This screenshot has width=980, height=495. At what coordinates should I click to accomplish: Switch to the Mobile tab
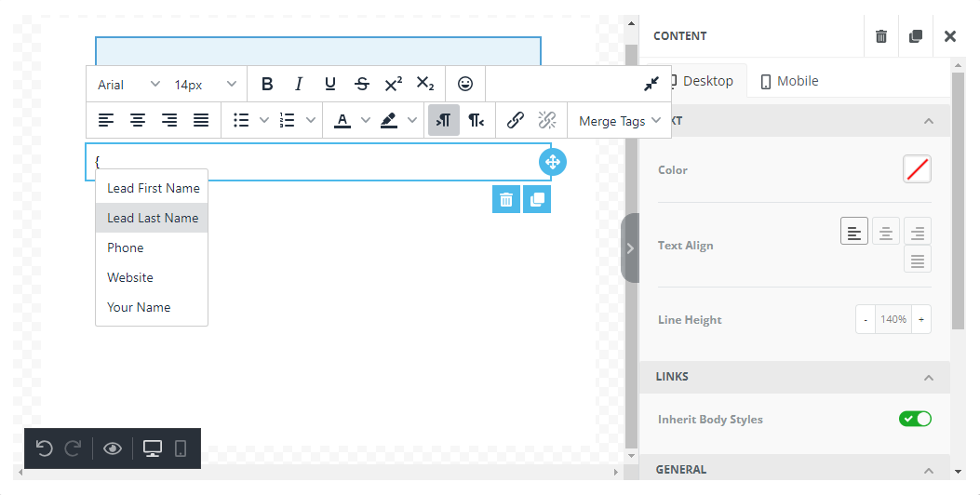[x=789, y=81]
